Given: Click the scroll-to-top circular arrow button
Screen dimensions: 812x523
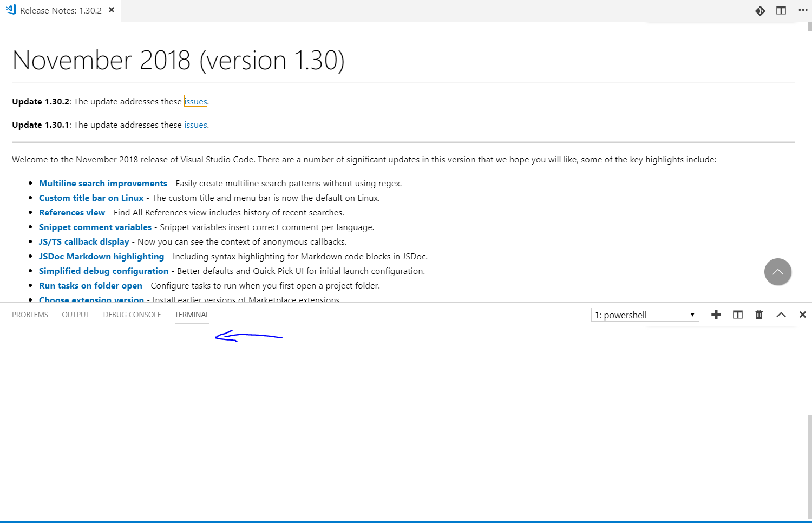Looking at the screenshot, I should pyautogui.click(x=778, y=272).
